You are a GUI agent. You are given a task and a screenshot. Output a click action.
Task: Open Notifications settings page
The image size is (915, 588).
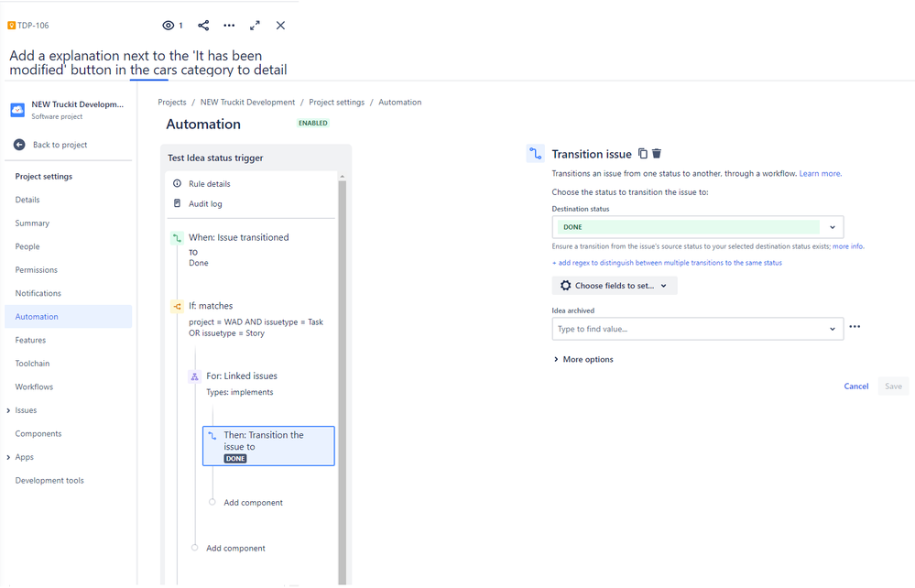38,293
